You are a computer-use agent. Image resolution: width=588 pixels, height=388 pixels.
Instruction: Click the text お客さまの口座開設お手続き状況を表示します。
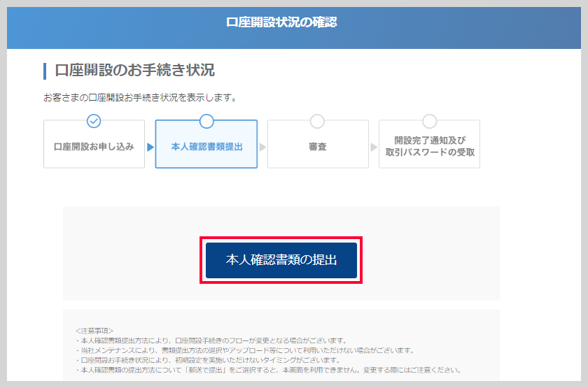click(140, 98)
